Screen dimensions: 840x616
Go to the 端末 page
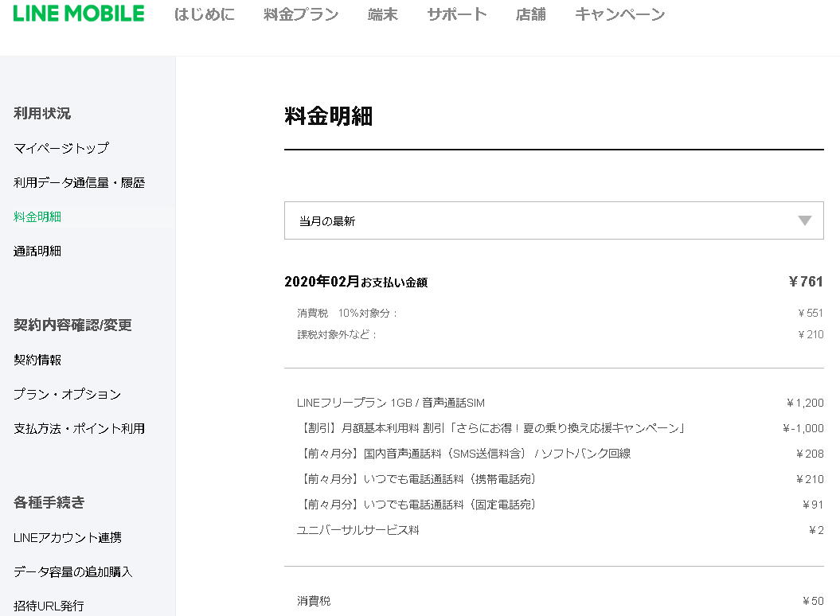pos(383,14)
